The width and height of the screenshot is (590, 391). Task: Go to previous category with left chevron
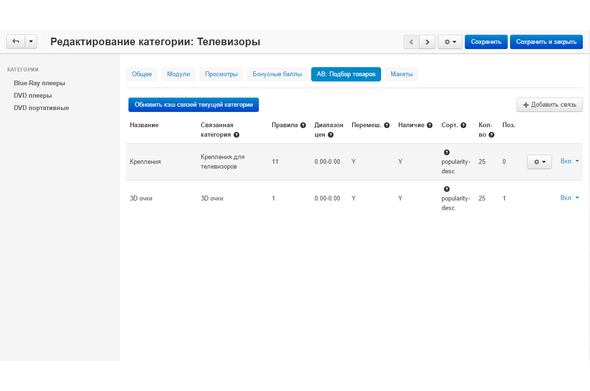click(x=411, y=42)
